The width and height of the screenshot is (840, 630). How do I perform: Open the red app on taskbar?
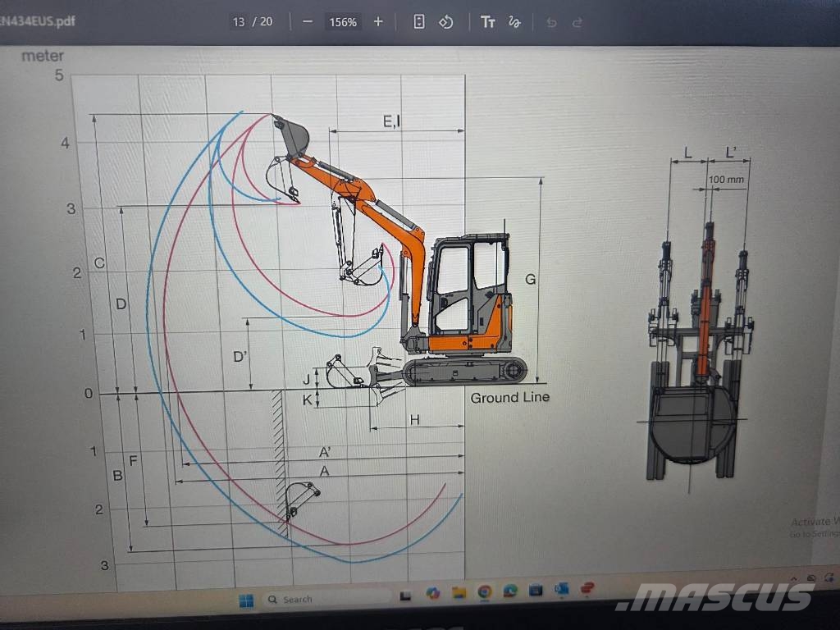(587, 588)
